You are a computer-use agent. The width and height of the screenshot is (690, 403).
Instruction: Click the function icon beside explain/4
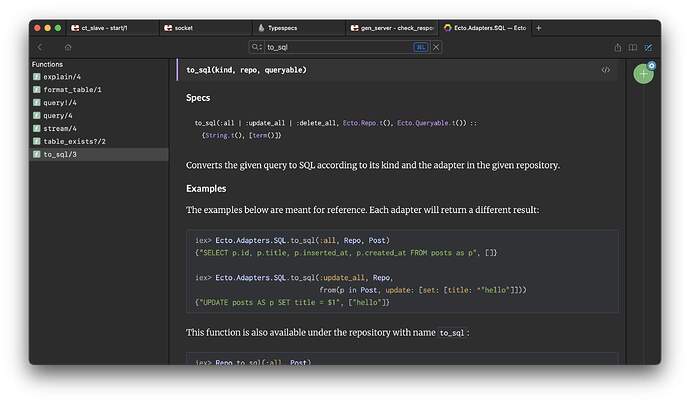click(37, 77)
